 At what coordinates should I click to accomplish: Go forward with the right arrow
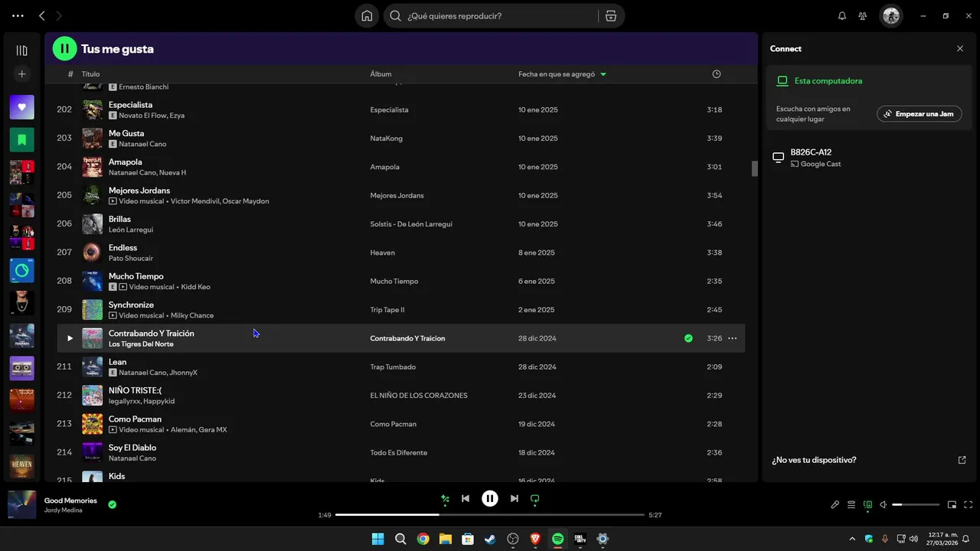(59, 15)
